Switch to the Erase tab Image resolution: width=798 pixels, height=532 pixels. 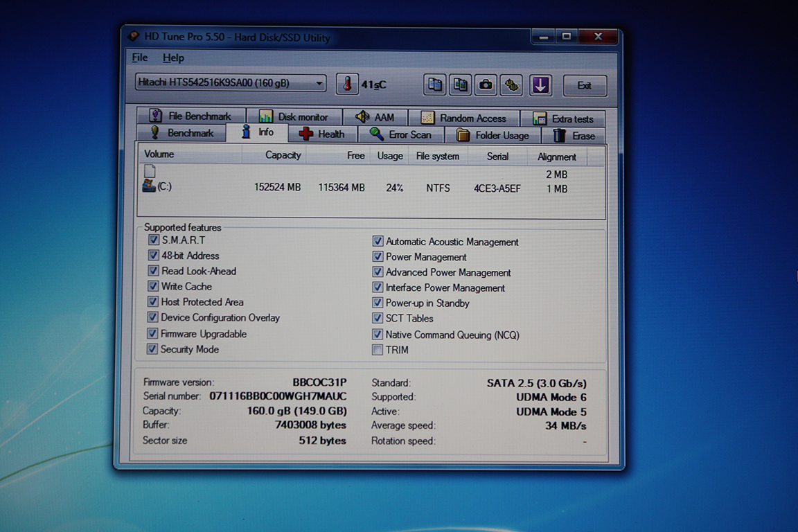tap(574, 135)
